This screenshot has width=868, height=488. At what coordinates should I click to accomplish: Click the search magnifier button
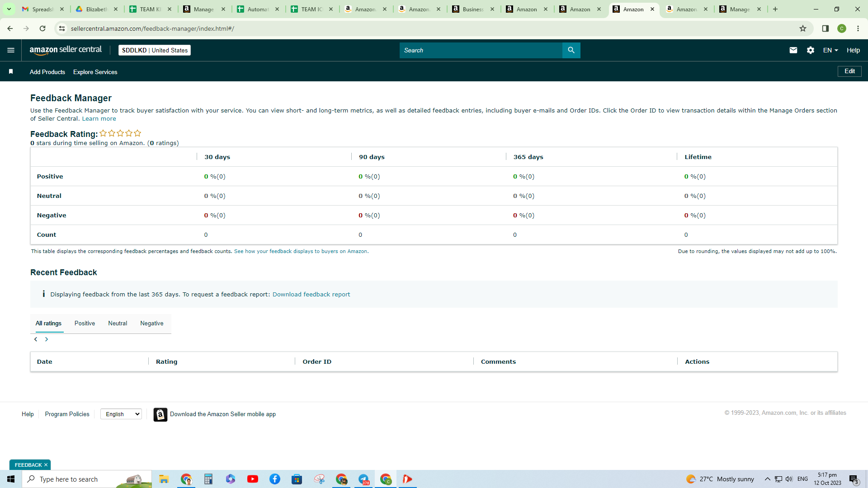tap(571, 50)
